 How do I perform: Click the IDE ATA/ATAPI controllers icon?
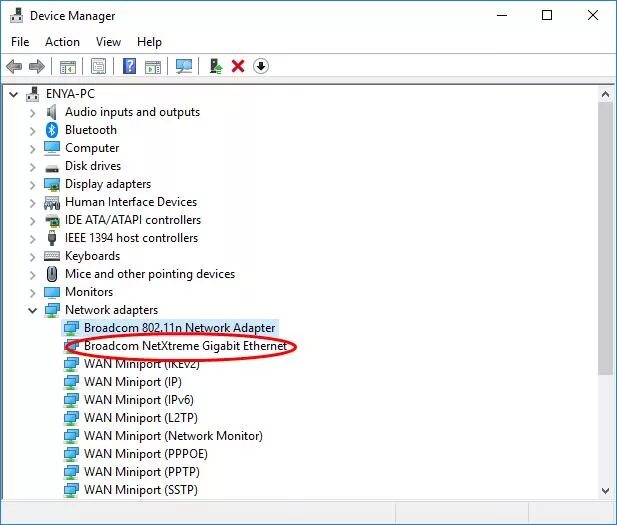click(52, 220)
